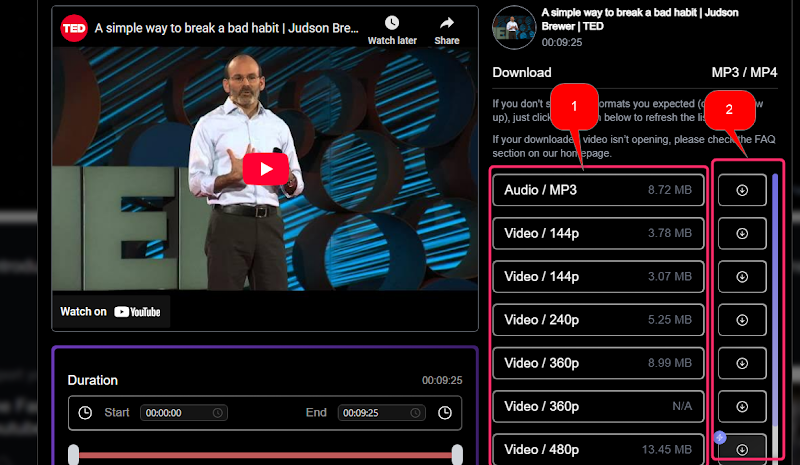Open the TED channel logo
Screen dimensions: 800x465
click(x=74, y=28)
